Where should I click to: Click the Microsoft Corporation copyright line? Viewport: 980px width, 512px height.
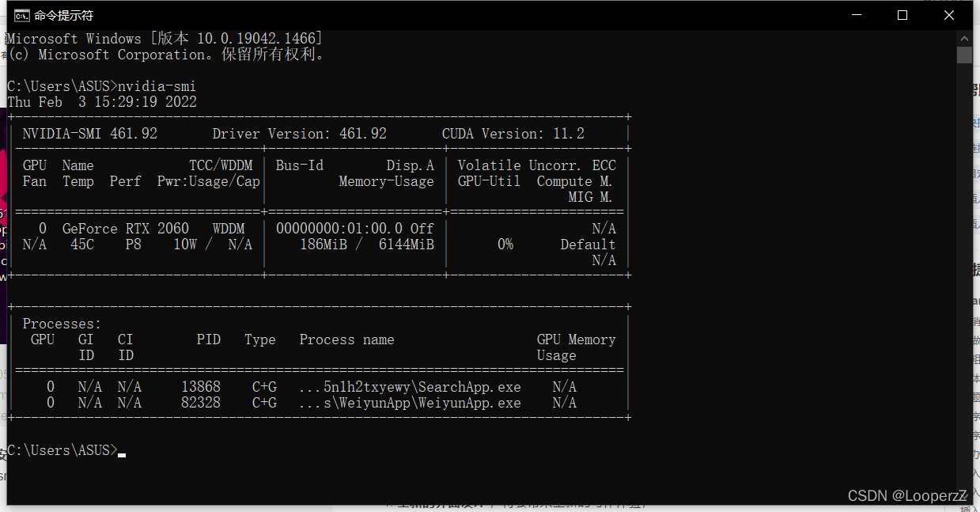(x=165, y=55)
